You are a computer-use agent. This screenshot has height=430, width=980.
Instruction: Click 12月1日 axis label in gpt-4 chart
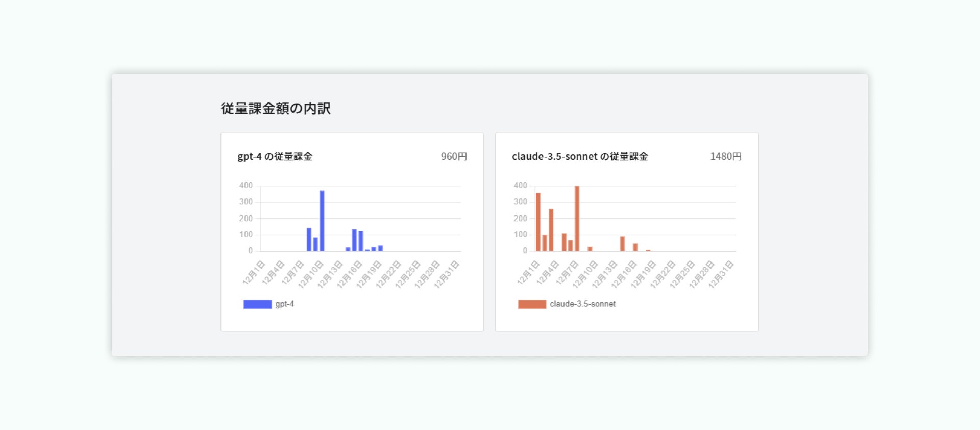254,273
